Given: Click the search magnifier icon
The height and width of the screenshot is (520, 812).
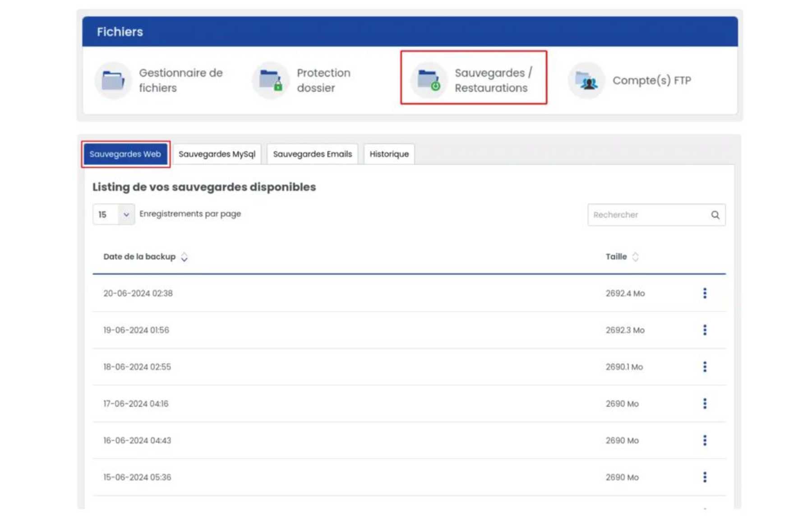Looking at the screenshot, I should point(715,215).
